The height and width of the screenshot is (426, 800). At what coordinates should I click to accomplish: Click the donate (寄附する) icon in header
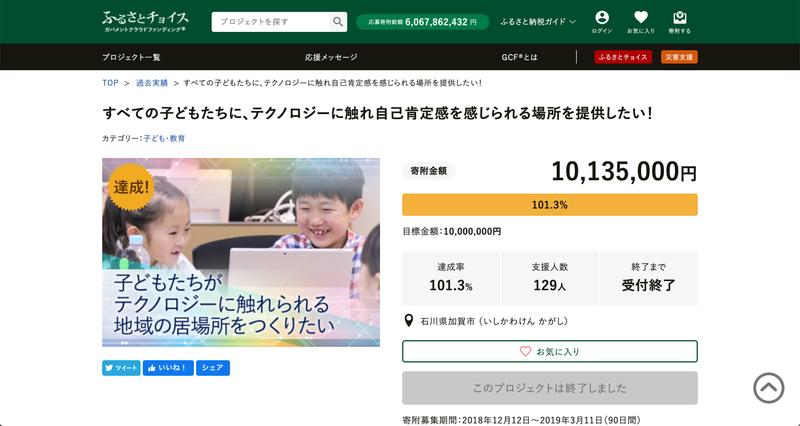[680, 22]
